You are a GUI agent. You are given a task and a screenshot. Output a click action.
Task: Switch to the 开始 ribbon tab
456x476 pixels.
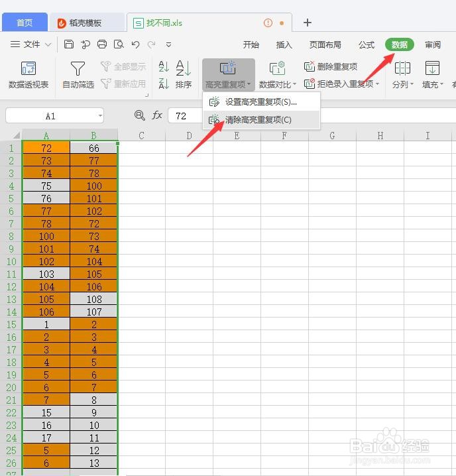tap(251, 45)
